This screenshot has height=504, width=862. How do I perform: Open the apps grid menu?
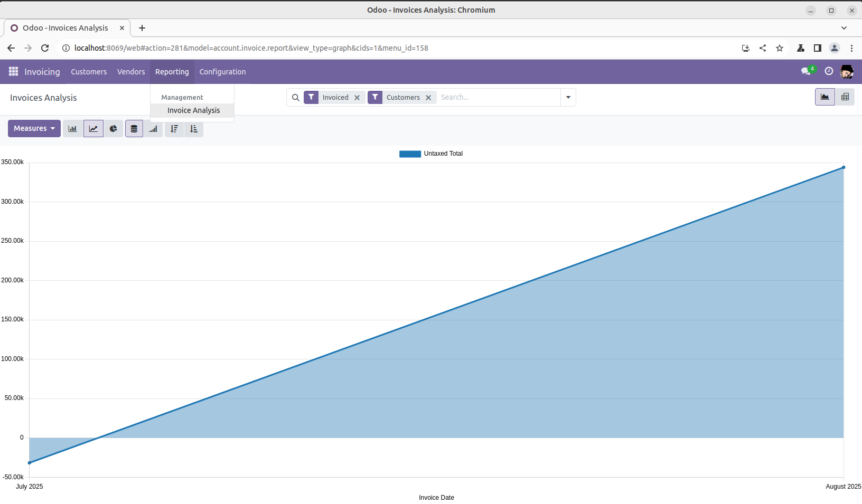(13, 72)
